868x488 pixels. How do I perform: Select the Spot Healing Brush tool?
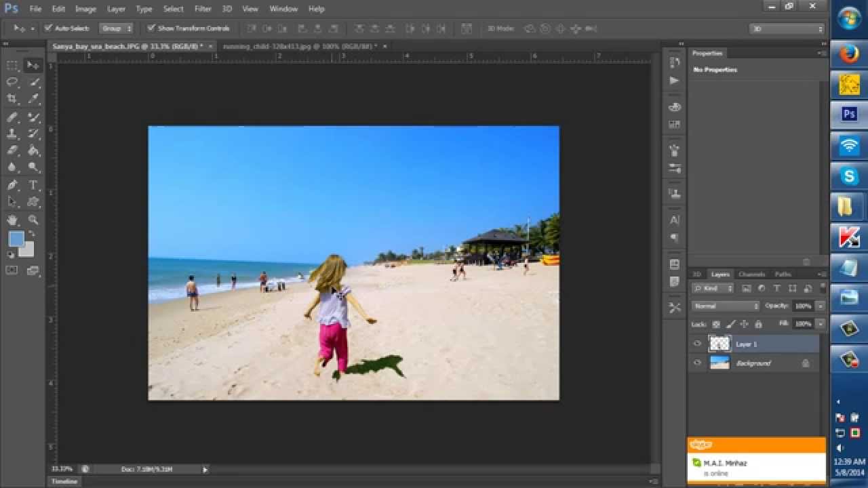click(x=12, y=117)
